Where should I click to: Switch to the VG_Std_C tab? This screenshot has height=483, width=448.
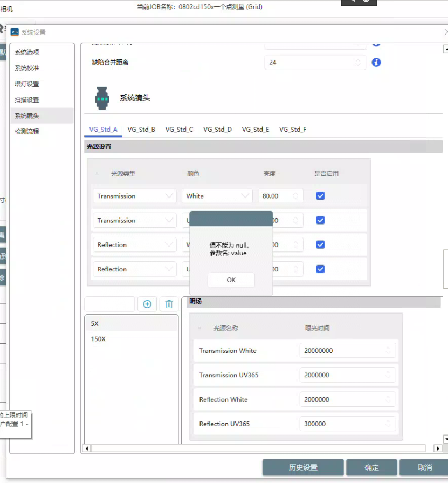tap(179, 130)
